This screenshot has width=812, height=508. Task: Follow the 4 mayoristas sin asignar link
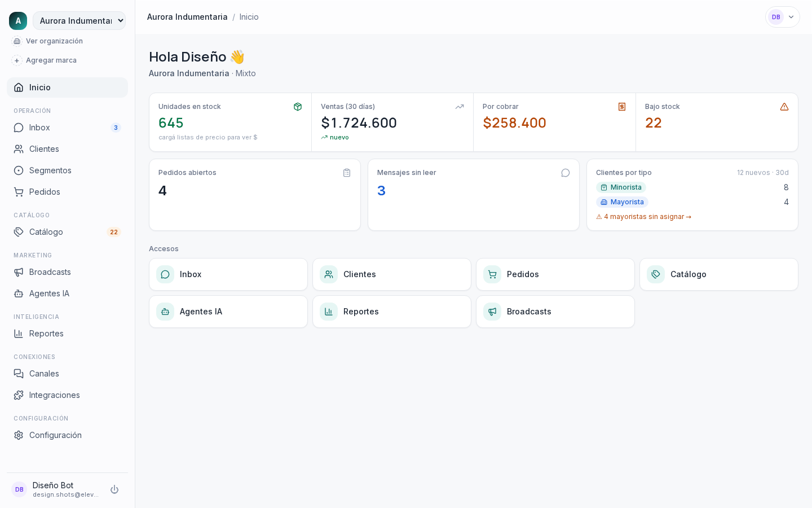(643, 217)
